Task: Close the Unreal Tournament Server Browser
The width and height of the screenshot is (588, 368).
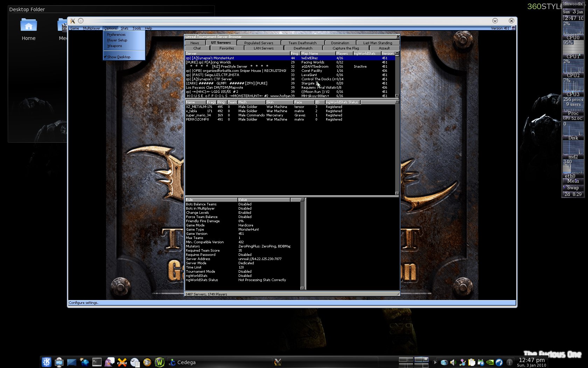Action: tap(398, 36)
